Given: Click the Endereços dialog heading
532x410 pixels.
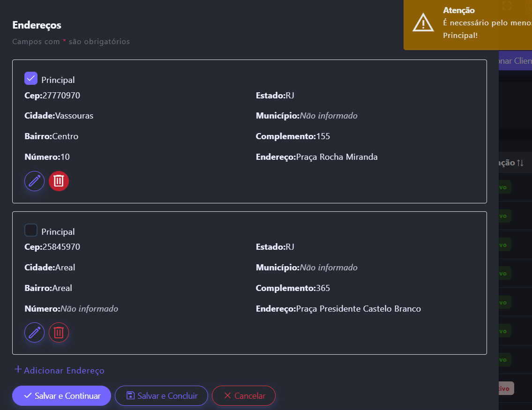Looking at the screenshot, I should pos(37,25).
